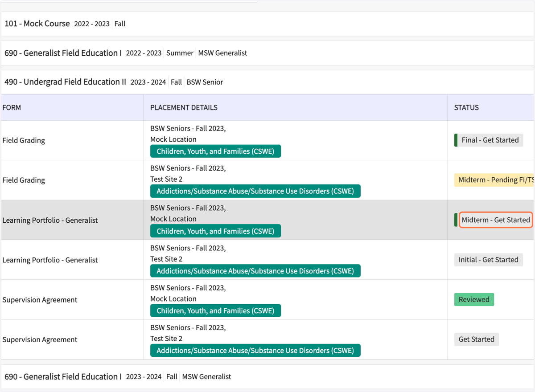Screen dimensions: 535x392
Task: Click the Midterm - Get Started button
Action: tap(496, 220)
